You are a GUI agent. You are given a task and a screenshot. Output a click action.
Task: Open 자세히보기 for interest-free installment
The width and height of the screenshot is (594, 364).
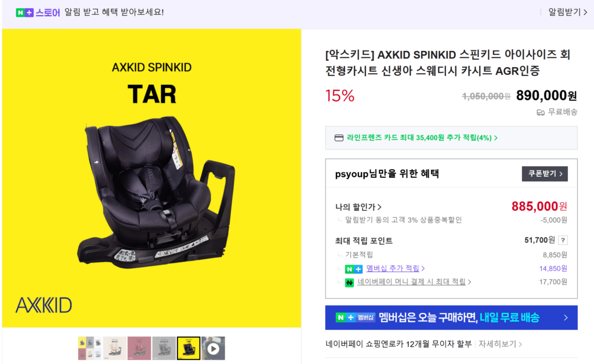500,344
